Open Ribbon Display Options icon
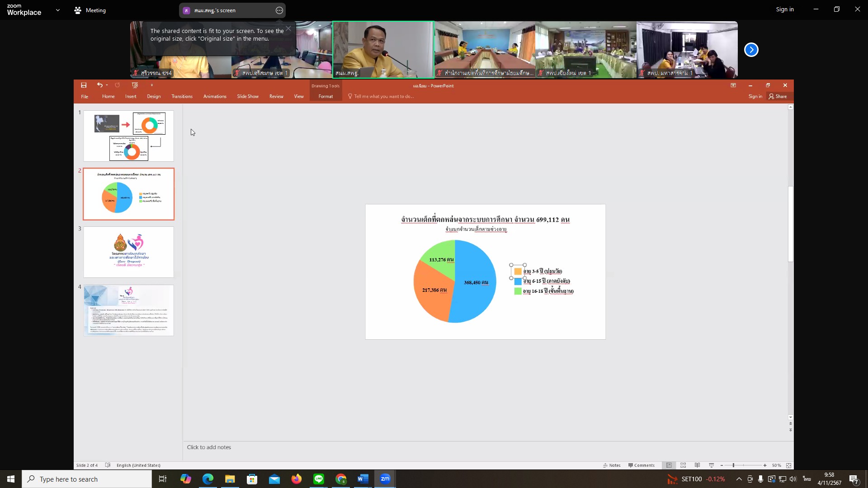This screenshot has height=488, width=868. 733,85
